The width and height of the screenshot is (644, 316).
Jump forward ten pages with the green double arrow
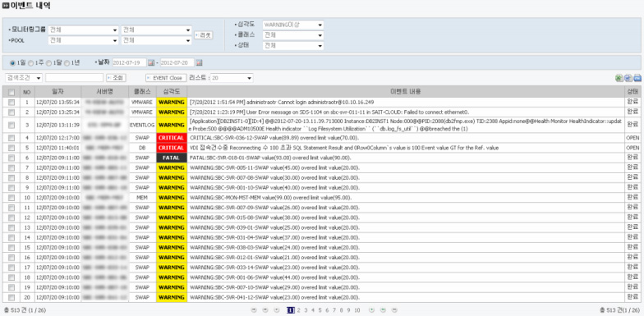tap(383, 310)
